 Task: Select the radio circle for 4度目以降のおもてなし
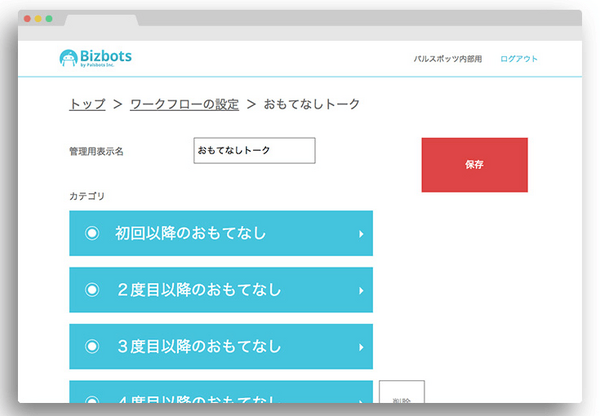click(92, 399)
